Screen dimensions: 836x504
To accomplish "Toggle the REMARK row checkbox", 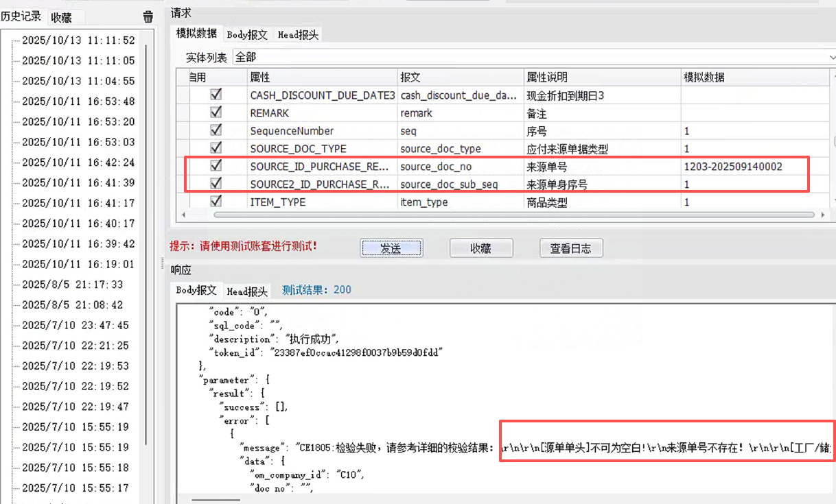I will 216,112.
